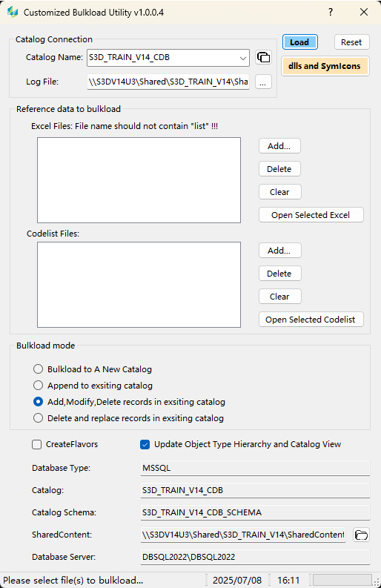Select Delete and replace records option
Screen dimensions: 381x588
click(38, 418)
